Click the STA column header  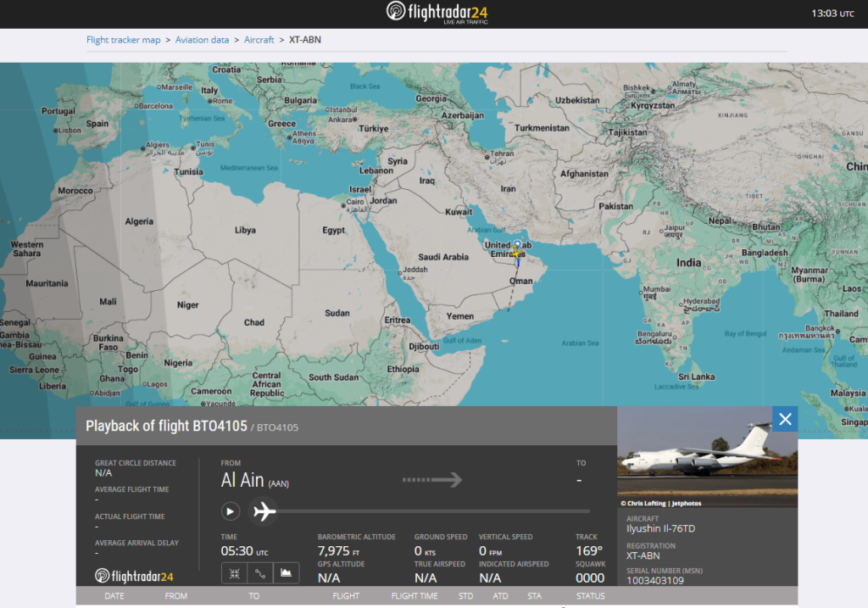534,596
